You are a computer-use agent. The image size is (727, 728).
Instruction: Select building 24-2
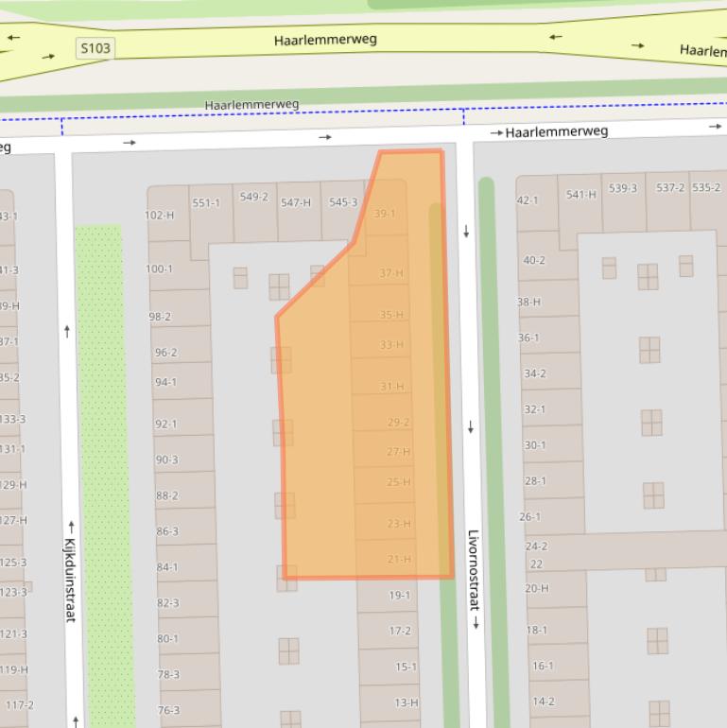coord(536,546)
